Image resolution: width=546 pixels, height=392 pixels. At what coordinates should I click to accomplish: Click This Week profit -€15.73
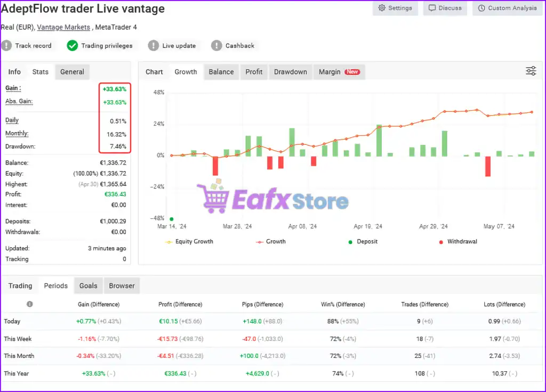pos(167,339)
